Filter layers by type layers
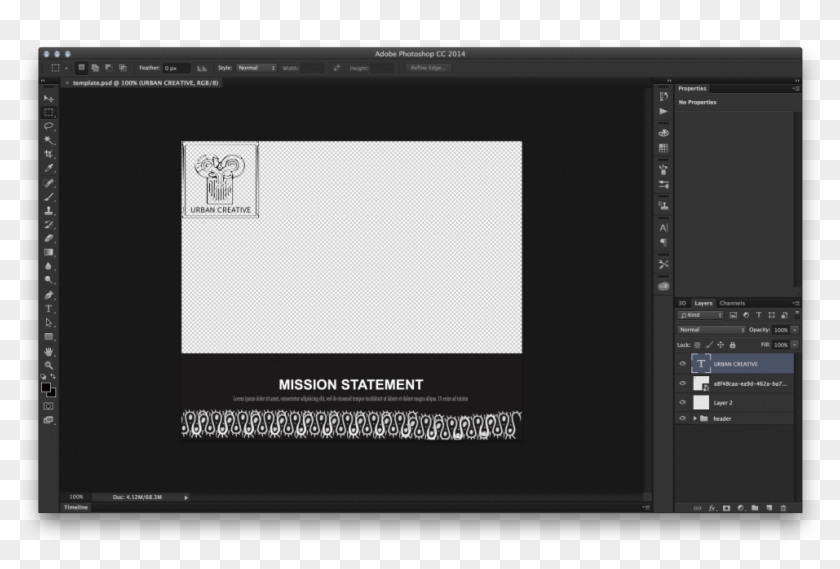The width and height of the screenshot is (840, 569). [x=759, y=315]
